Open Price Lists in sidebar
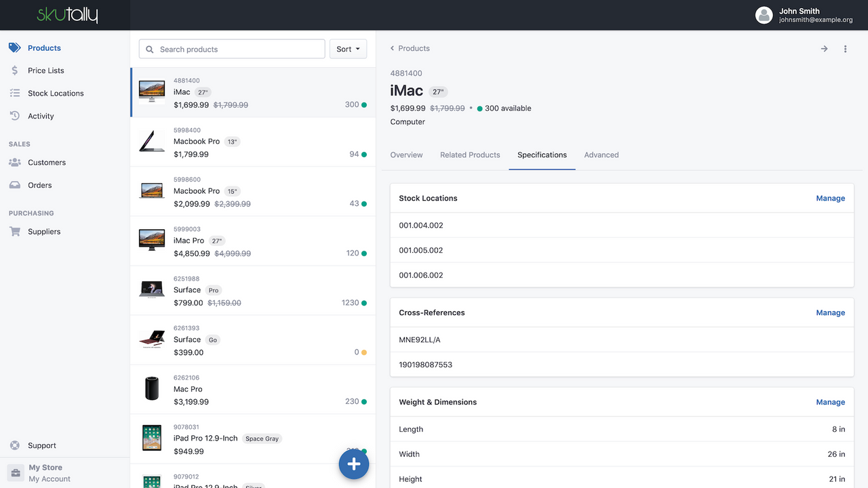The width and height of the screenshot is (868, 488). 46,70
